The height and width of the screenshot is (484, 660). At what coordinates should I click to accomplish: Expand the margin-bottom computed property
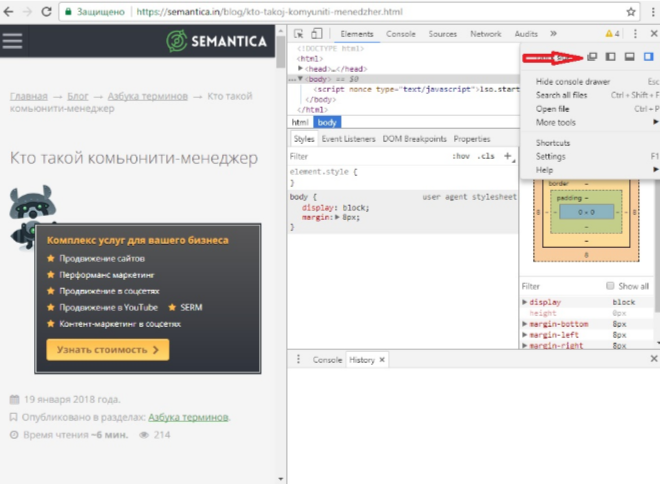click(x=526, y=324)
